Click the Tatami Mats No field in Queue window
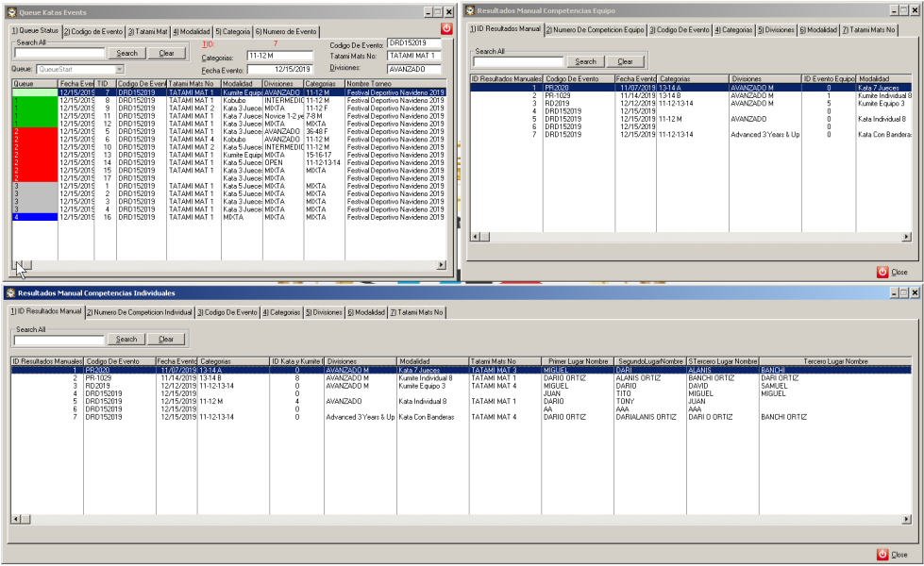The image size is (924, 566). 414,56
